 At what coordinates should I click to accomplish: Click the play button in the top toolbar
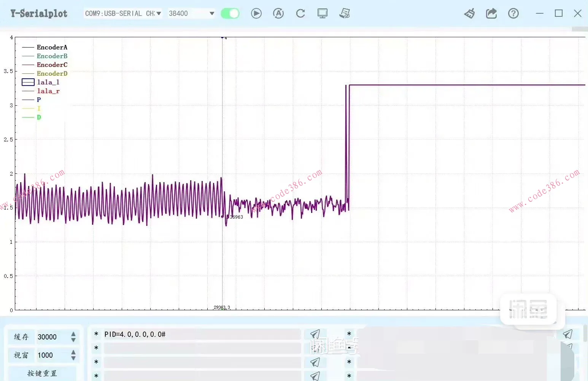(x=256, y=14)
